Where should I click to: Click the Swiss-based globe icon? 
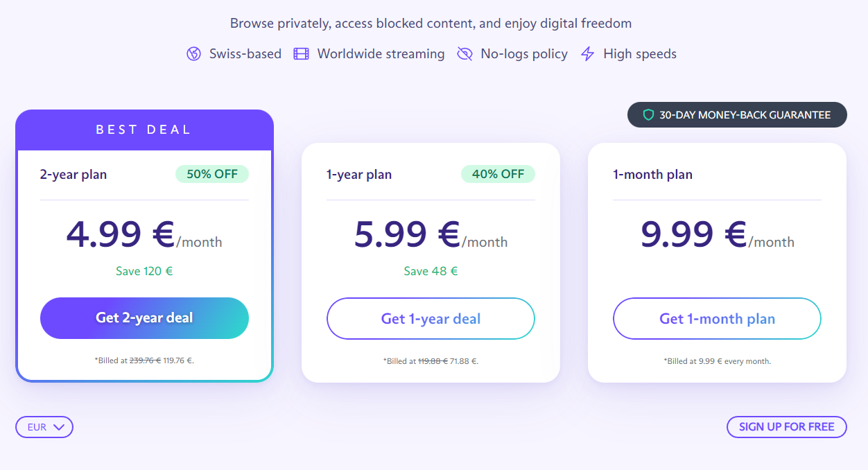193,54
